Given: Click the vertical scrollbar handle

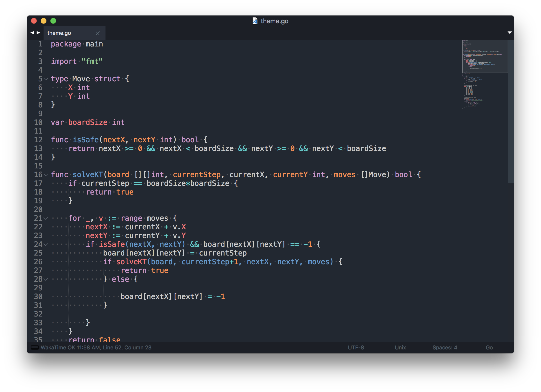Looking at the screenshot, I should pos(511,111).
